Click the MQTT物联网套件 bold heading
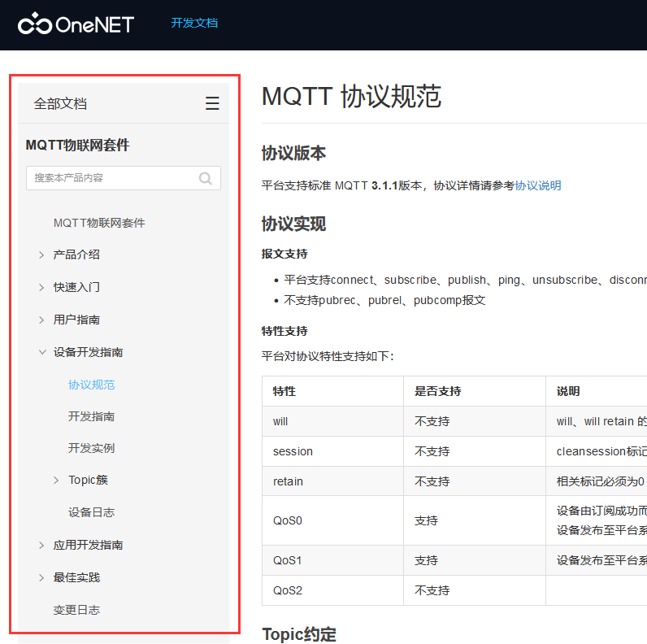 pos(77,146)
